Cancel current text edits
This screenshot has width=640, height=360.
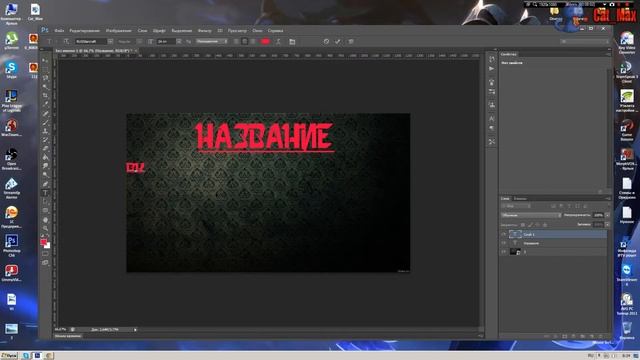point(326,41)
